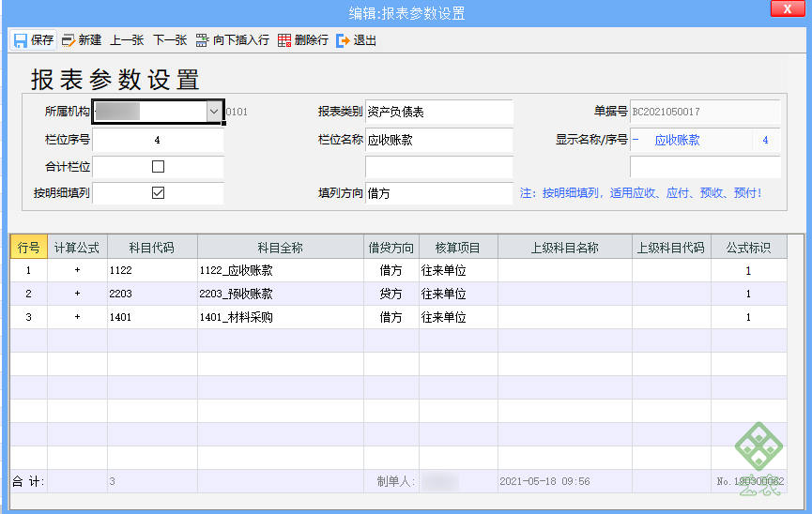Click the 往来单位 cell in the 1401 row
This screenshot has width=812, height=514.
pyautogui.click(x=458, y=317)
